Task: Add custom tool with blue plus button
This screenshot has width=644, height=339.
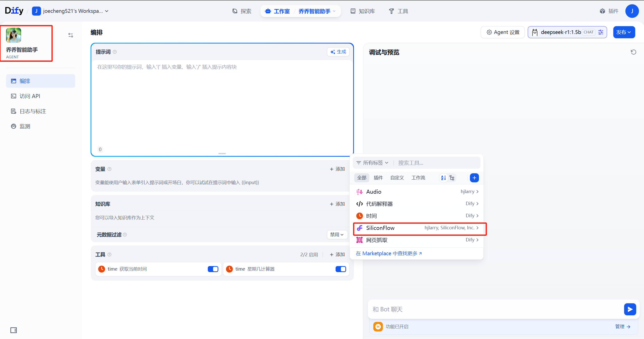Action: click(x=474, y=178)
